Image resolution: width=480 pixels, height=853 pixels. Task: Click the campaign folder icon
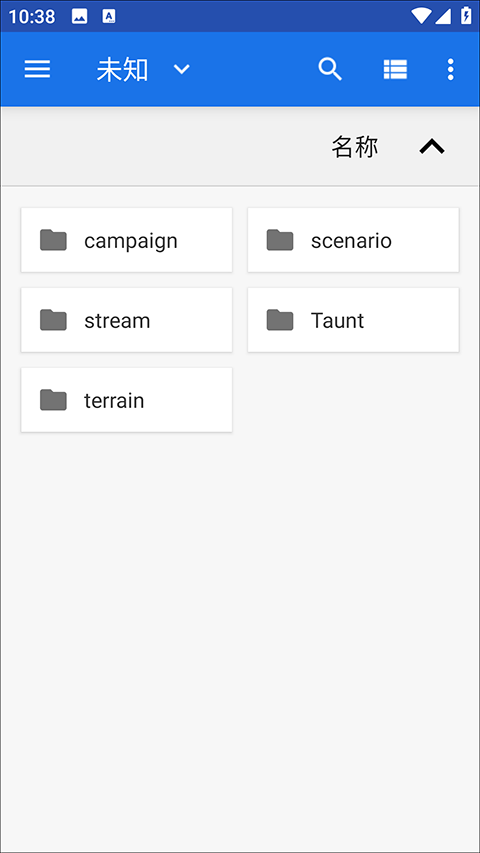click(53, 240)
